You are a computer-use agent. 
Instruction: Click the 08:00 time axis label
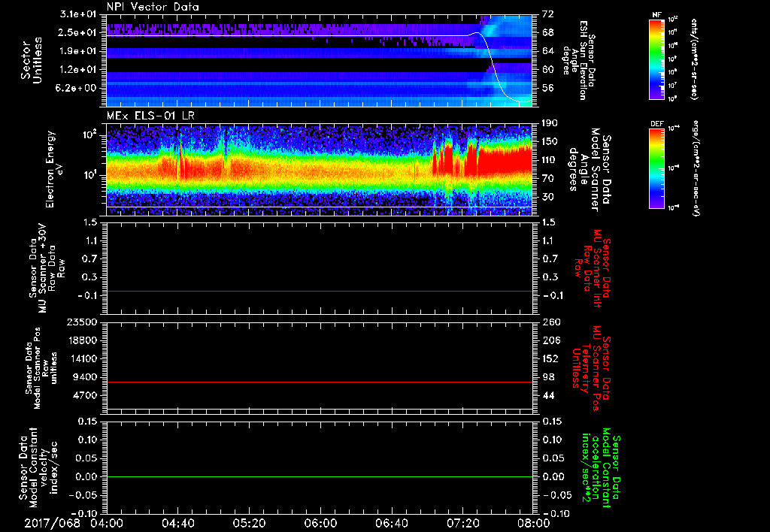coord(535,523)
